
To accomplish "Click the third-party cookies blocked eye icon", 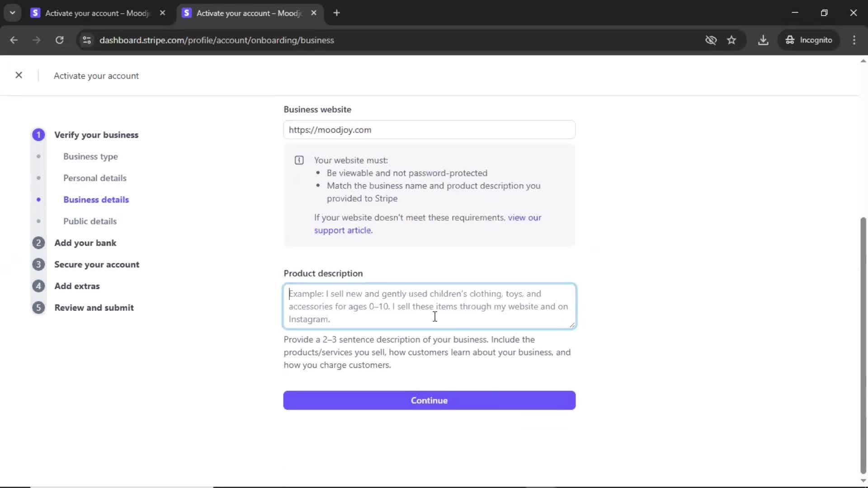I will pos(711,40).
